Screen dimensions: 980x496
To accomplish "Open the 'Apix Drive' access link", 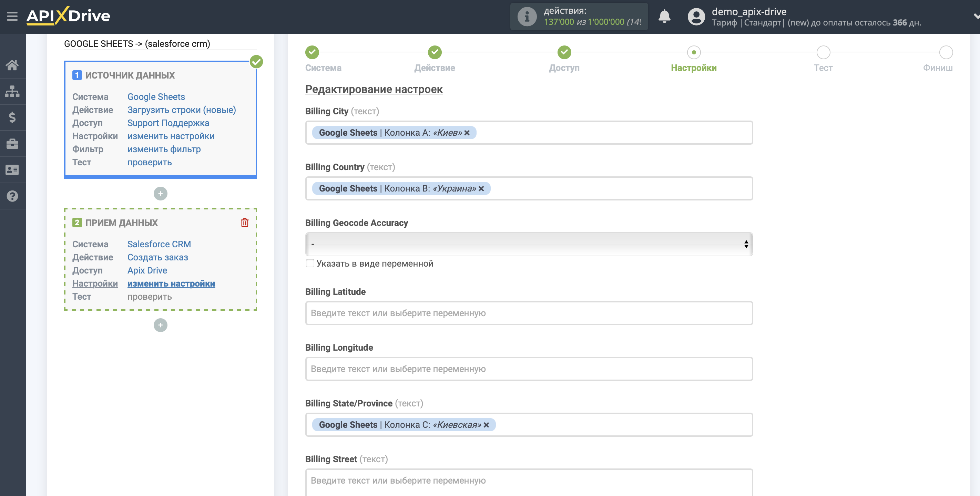I will click(x=147, y=270).
